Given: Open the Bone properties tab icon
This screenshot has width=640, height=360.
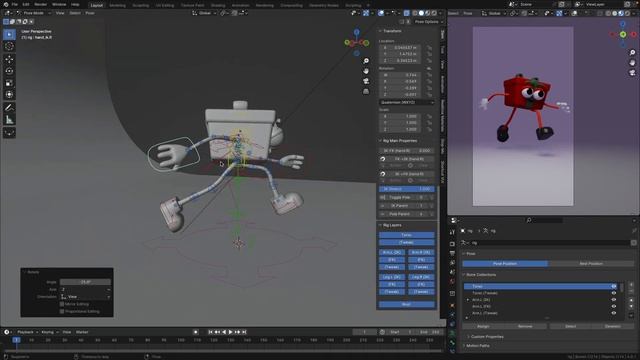Looking at the screenshot, I should 452,342.
